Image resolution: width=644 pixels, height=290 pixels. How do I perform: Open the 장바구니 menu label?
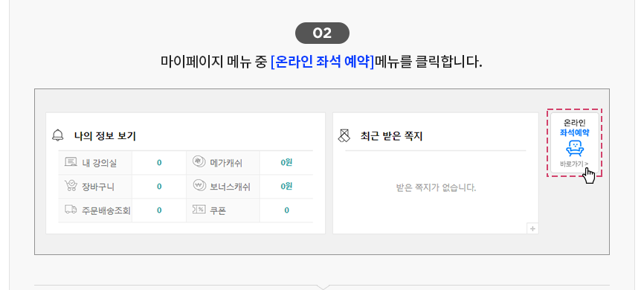point(98,187)
